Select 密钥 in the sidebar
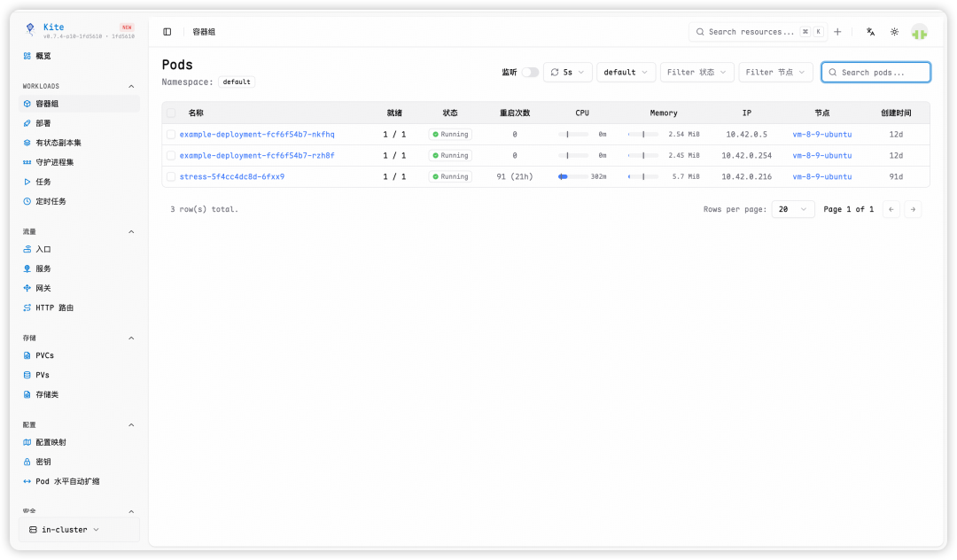The height and width of the screenshot is (560, 957). (x=80, y=462)
